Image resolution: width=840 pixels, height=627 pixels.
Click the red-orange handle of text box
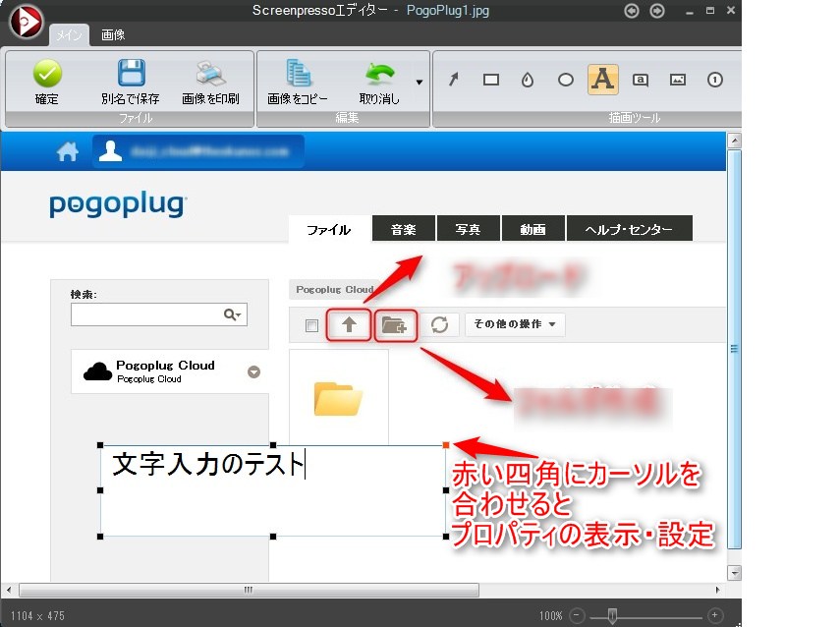[x=446, y=445]
